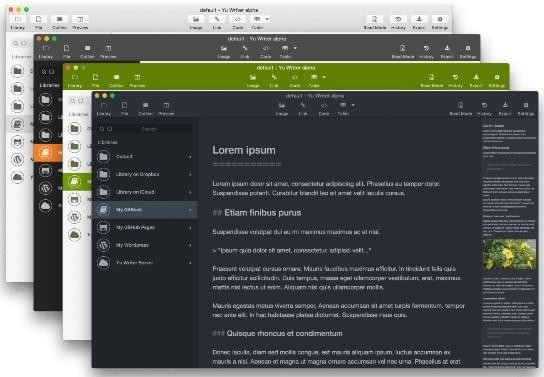Toggle Outline button in dark gray window
The width and height of the screenshot is (544, 377).
(87, 48)
